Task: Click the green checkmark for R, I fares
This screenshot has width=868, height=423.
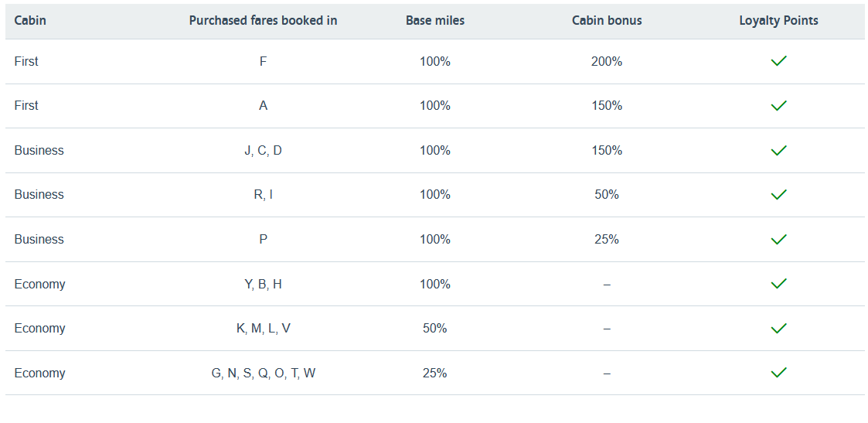Action: (x=778, y=195)
